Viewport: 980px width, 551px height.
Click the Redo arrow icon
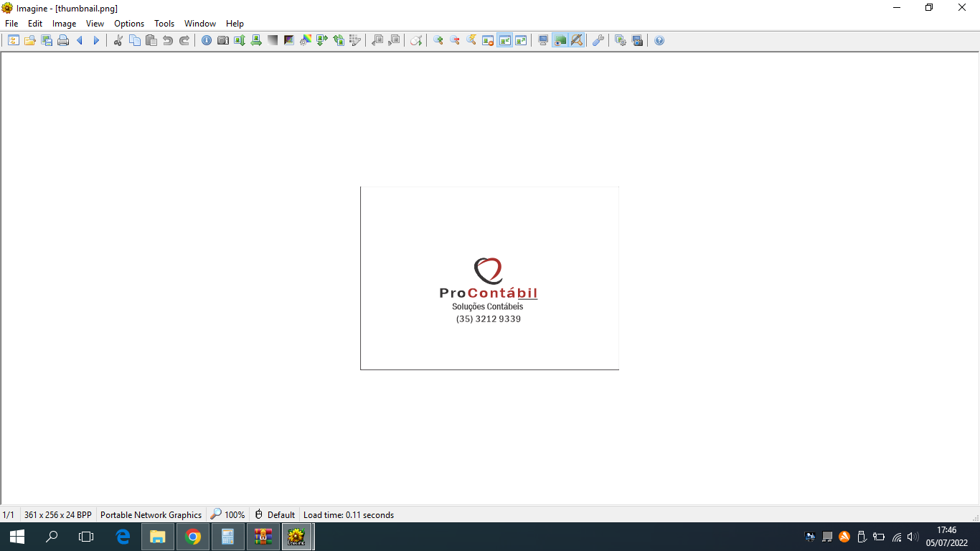click(184, 41)
